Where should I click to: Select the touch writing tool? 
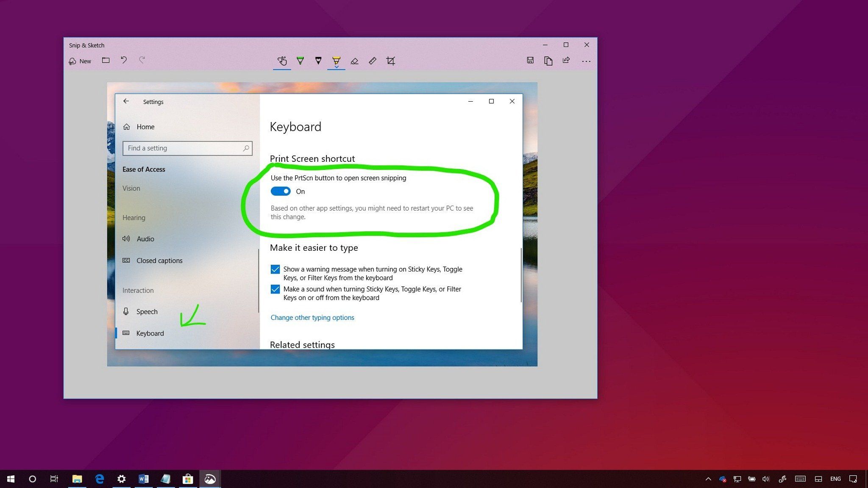click(x=282, y=61)
